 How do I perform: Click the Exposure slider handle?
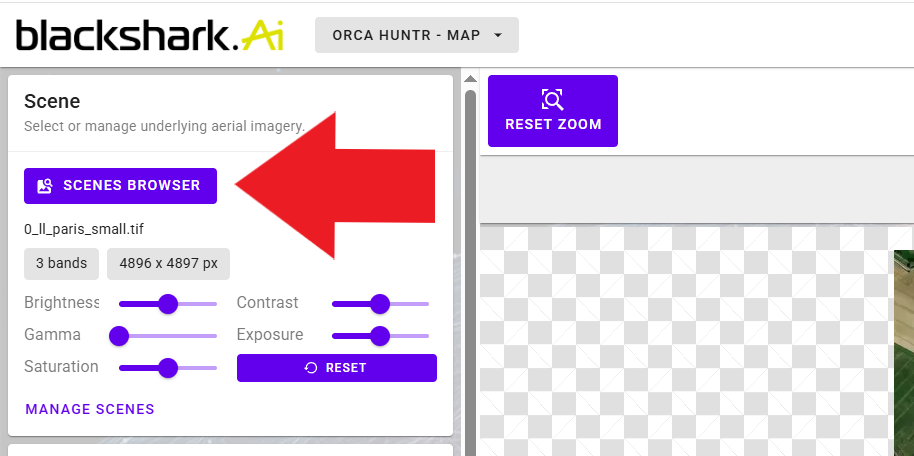coord(379,335)
